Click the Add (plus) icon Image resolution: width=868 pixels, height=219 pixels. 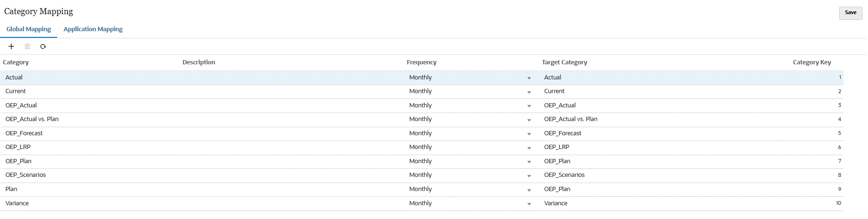(11, 46)
